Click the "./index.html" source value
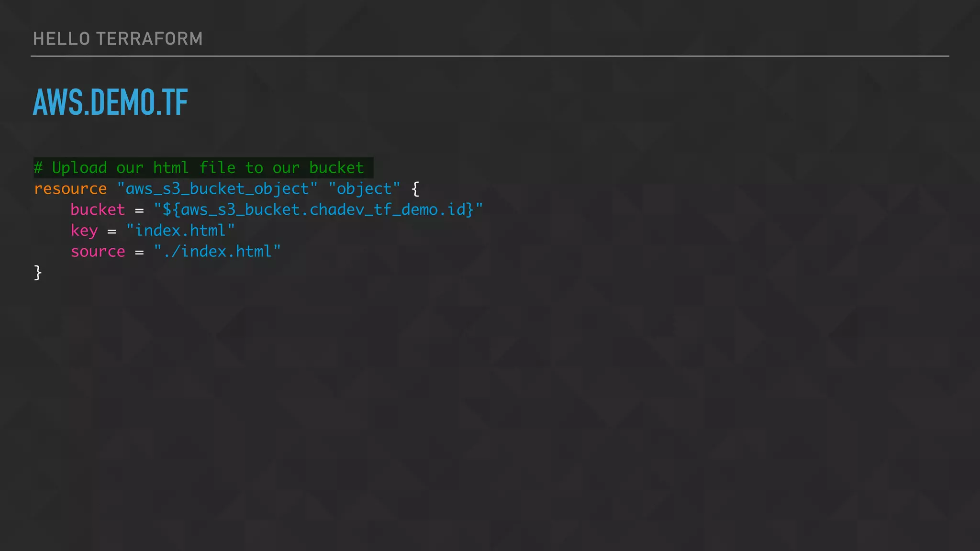 coord(217,252)
